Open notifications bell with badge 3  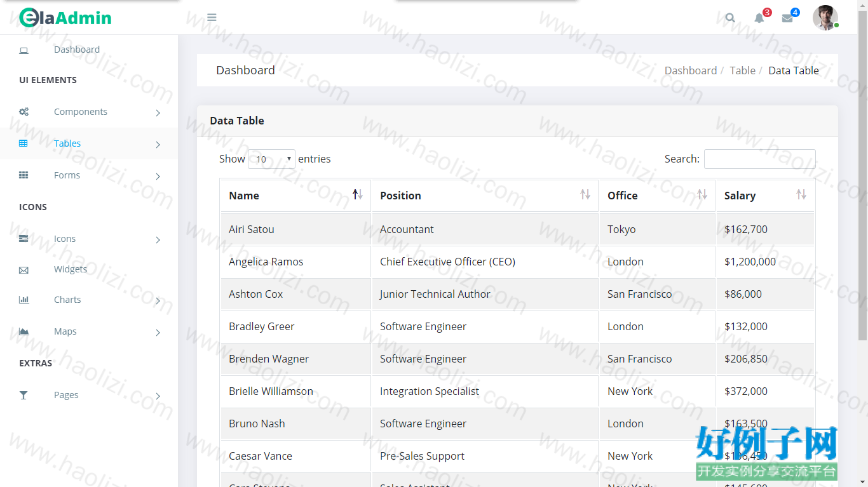759,18
